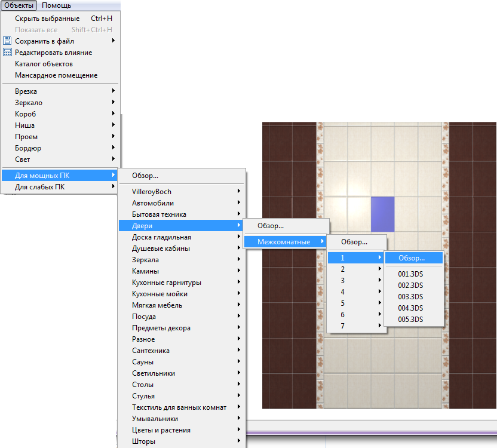Open Столы category
The image size is (497, 448).
tap(182, 385)
